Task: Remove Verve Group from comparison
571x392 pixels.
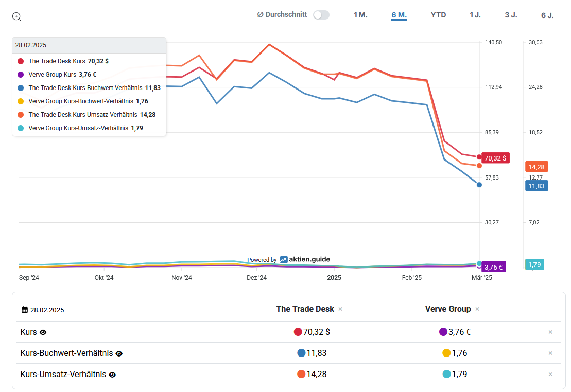Action: point(477,309)
